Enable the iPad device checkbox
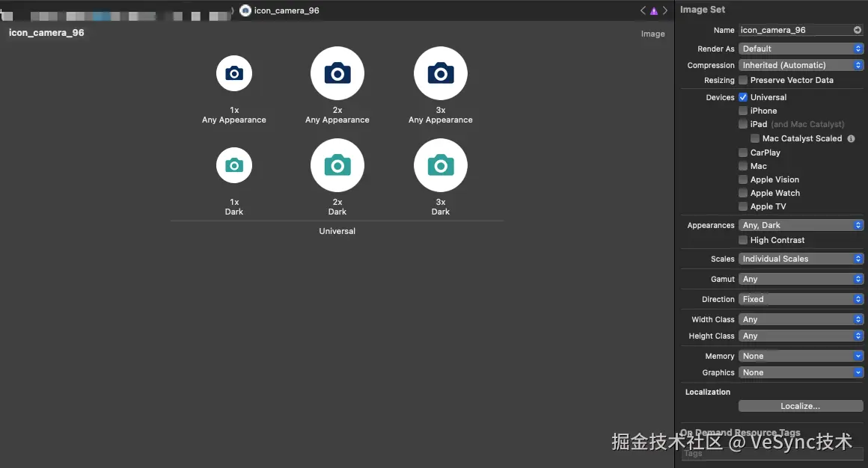Image resolution: width=868 pixels, height=468 pixels. point(743,124)
